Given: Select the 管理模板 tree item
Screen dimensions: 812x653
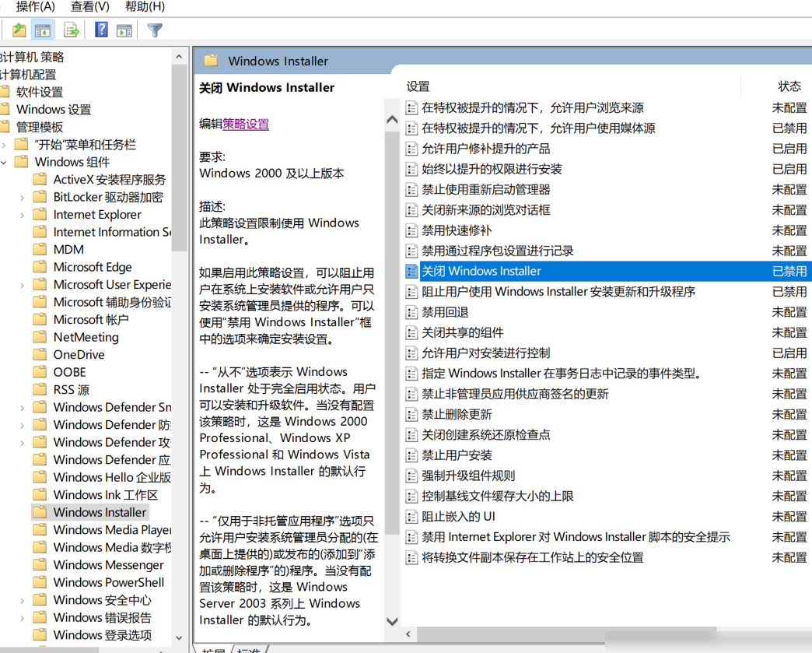Looking at the screenshot, I should pos(40,127).
